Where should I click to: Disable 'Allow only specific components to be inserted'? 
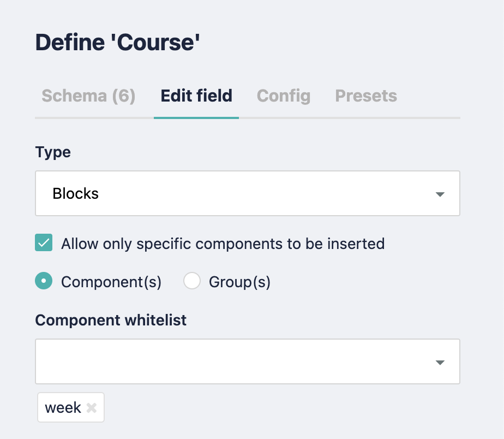pyautogui.click(x=43, y=243)
